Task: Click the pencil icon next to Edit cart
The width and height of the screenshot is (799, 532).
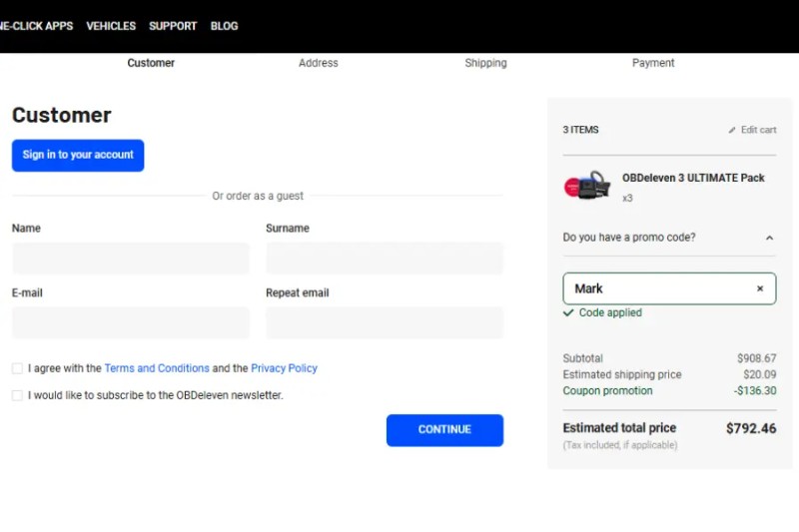Action: (732, 131)
